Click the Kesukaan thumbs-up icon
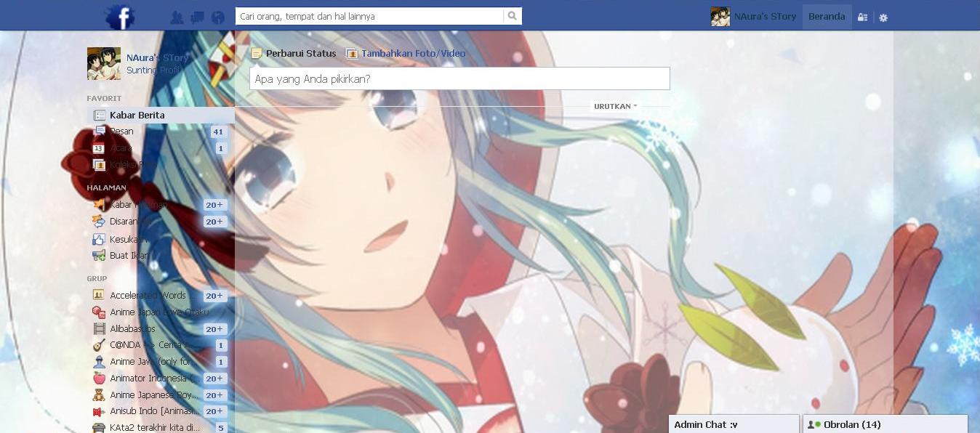Image resolution: width=980 pixels, height=433 pixels. [99, 239]
